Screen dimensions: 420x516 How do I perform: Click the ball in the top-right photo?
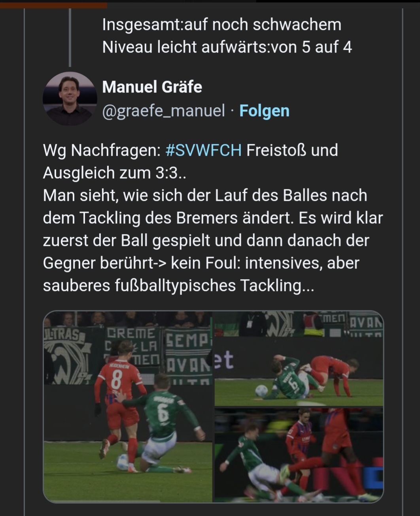[261, 391]
